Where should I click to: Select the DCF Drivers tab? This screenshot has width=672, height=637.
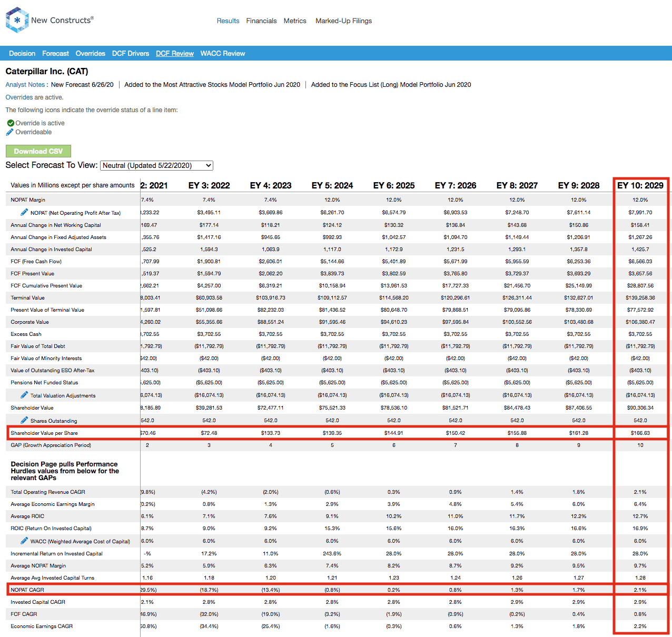point(131,54)
